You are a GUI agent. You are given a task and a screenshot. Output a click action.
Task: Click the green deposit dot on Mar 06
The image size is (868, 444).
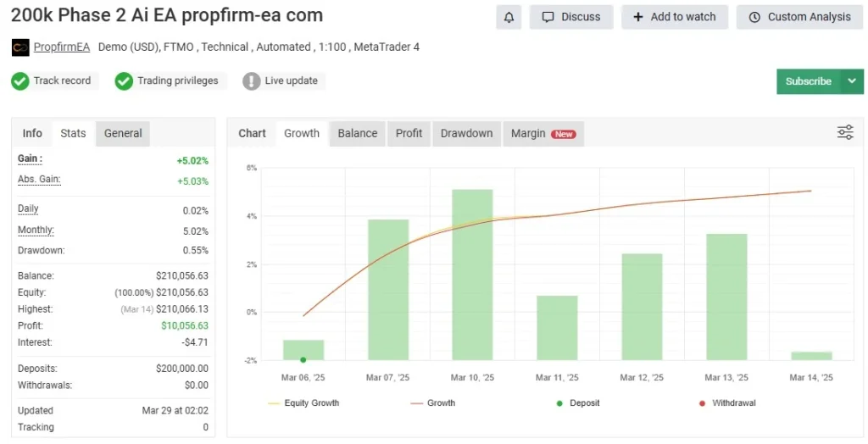(303, 360)
